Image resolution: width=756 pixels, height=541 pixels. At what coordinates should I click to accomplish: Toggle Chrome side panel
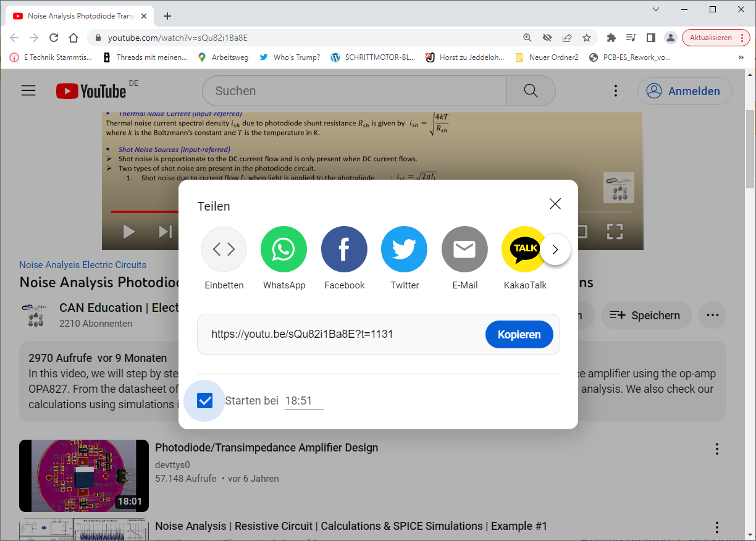650,38
